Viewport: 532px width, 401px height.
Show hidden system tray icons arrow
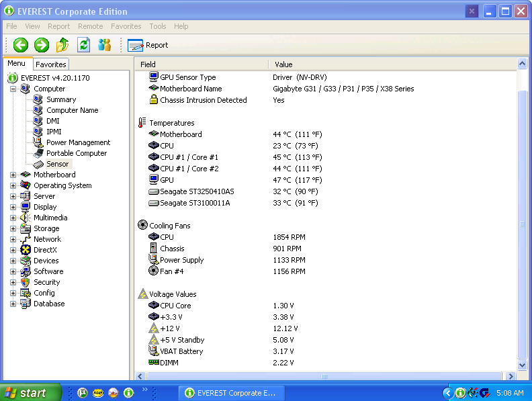[x=448, y=393]
